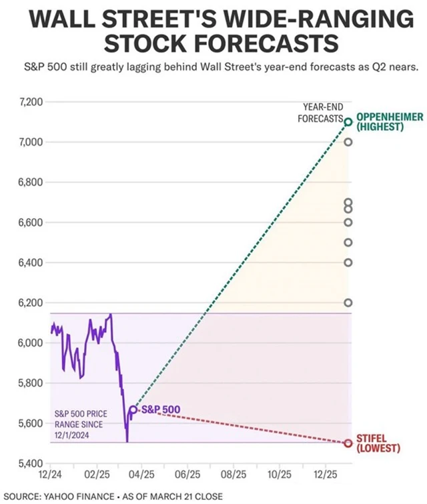Select the 6,200 year-end forecast circle
Image resolution: width=427 pixels, height=504 pixels.
[x=348, y=303]
